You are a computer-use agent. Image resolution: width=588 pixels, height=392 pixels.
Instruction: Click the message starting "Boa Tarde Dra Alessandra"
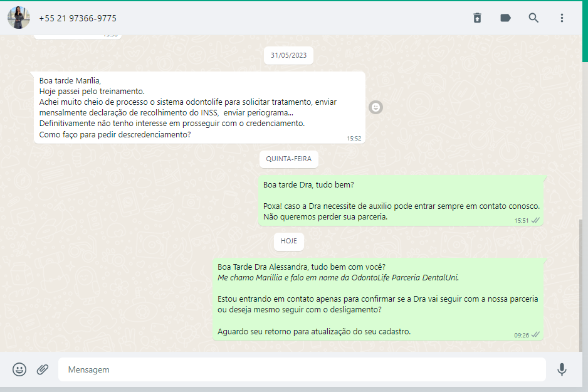tap(378, 299)
